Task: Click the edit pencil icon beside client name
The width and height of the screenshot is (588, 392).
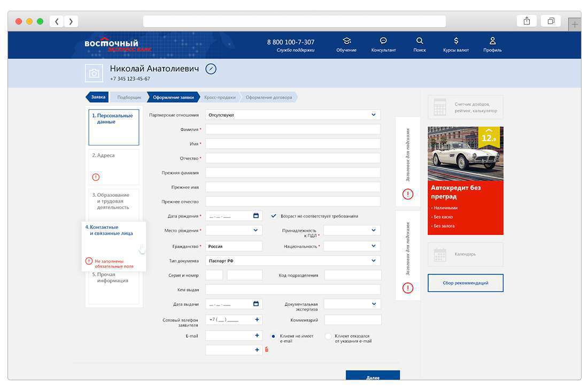Action: (211, 69)
